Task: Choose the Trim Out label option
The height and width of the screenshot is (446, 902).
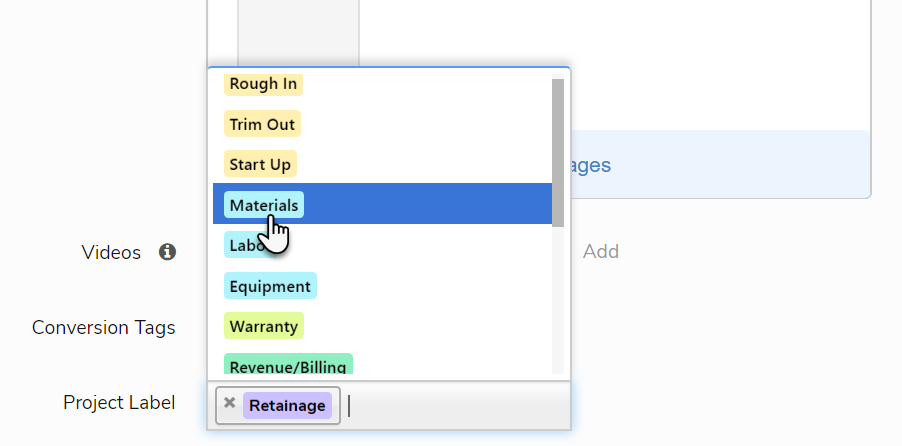Action: tap(262, 124)
